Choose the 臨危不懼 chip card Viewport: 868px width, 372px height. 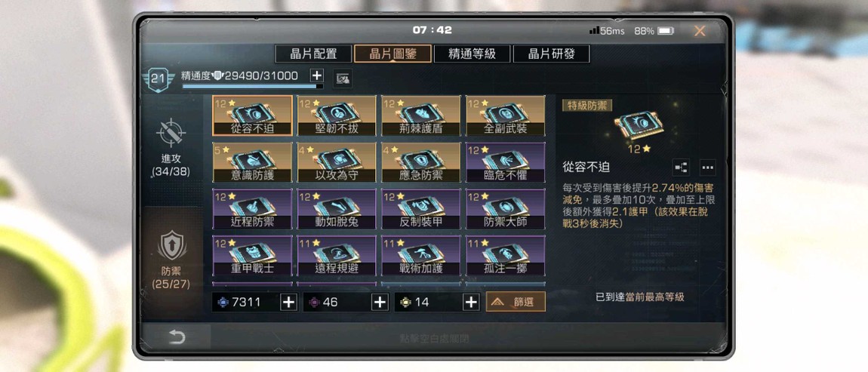pos(506,163)
